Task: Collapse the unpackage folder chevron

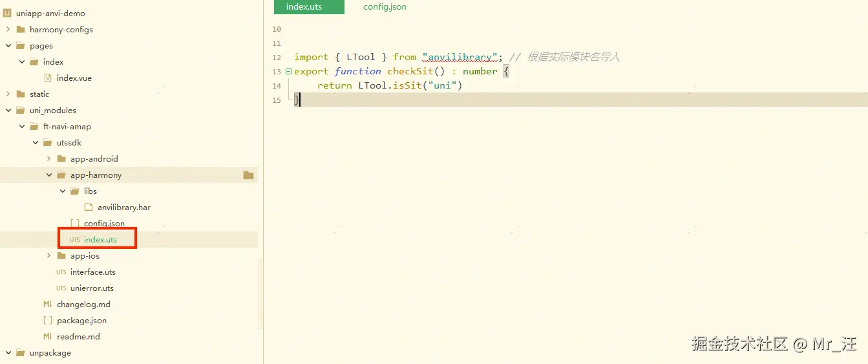Action: (8, 352)
